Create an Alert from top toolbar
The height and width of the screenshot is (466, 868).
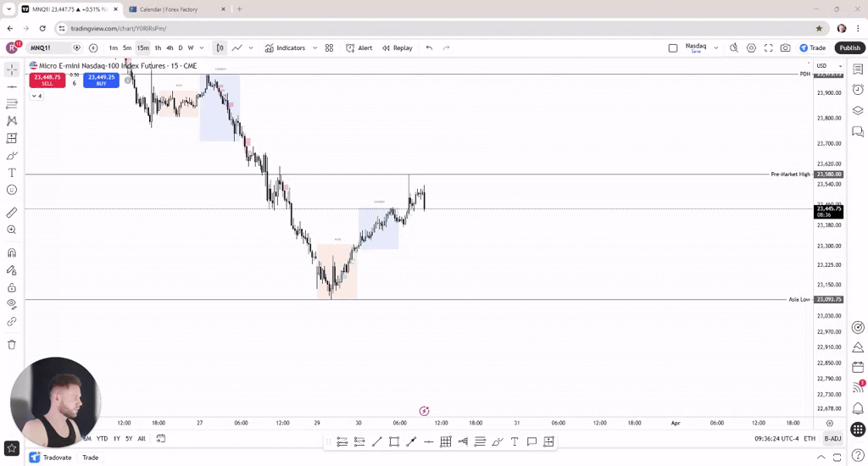point(359,48)
